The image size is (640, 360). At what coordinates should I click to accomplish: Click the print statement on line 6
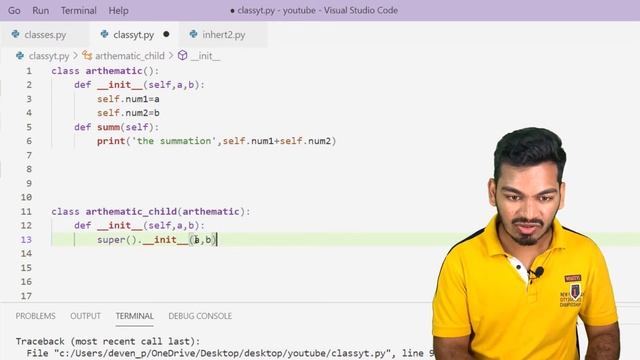click(216, 141)
